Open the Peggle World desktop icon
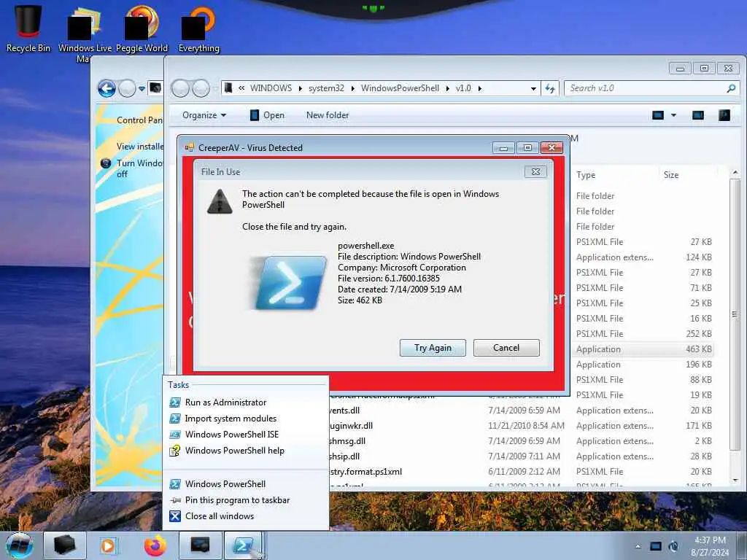Viewport: 747px width, 560px height. tap(142, 28)
